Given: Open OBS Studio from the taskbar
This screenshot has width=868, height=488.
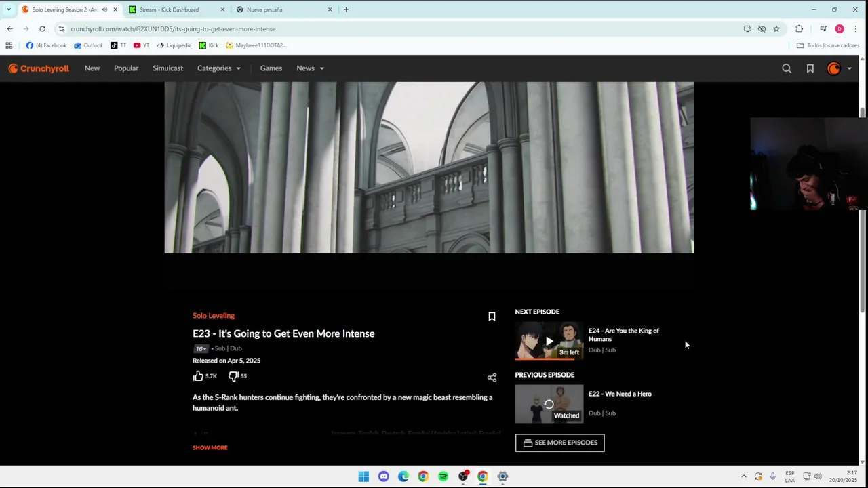Looking at the screenshot, I should pyautogui.click(x=463, y=476).
